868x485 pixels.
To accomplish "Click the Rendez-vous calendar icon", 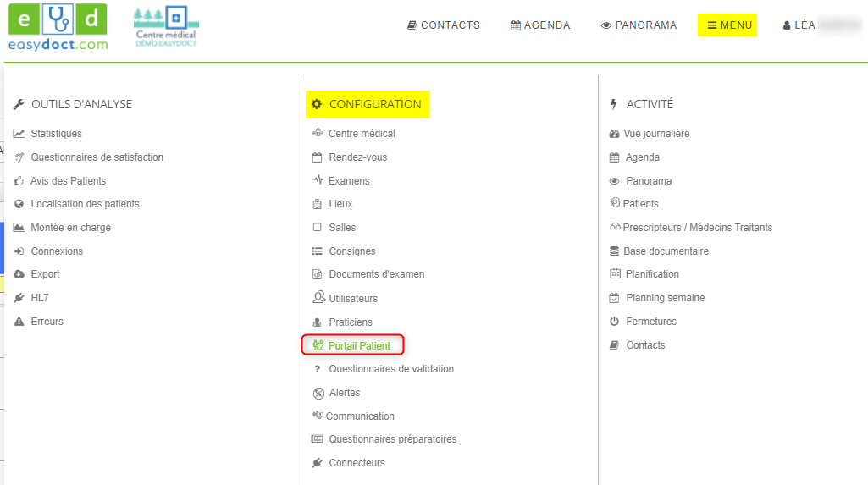I will tap(318, 157).
